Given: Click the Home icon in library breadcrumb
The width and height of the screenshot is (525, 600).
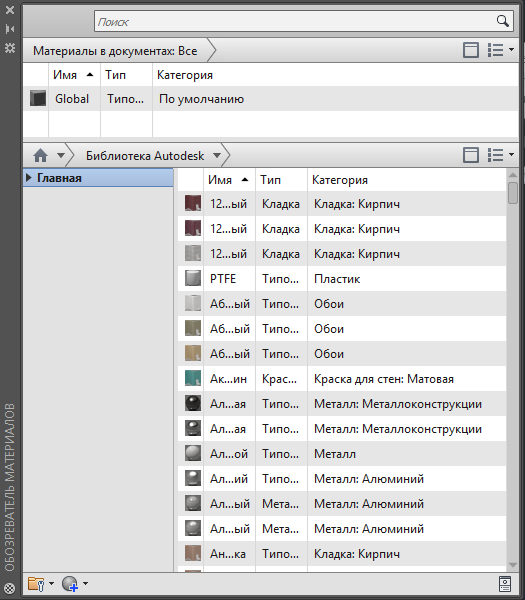Looking at the screenshot, I should [x=40, y=155].
